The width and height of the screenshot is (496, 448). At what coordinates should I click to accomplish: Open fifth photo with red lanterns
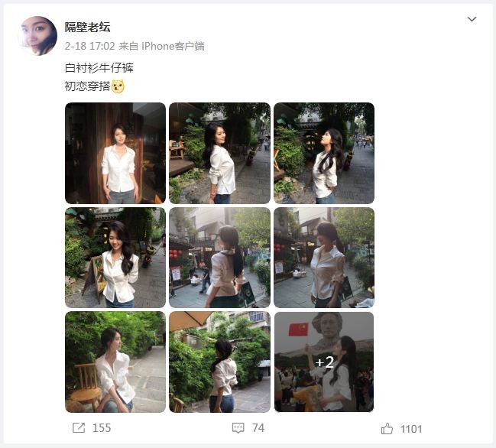pyautogui.click(x=219, y=258)
